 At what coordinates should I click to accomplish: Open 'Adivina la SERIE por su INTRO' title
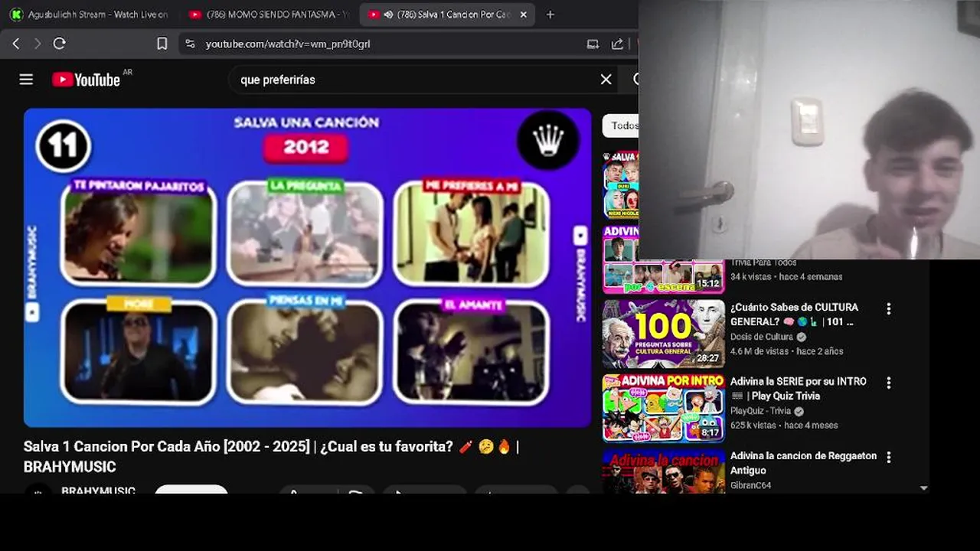click(798, 389)
